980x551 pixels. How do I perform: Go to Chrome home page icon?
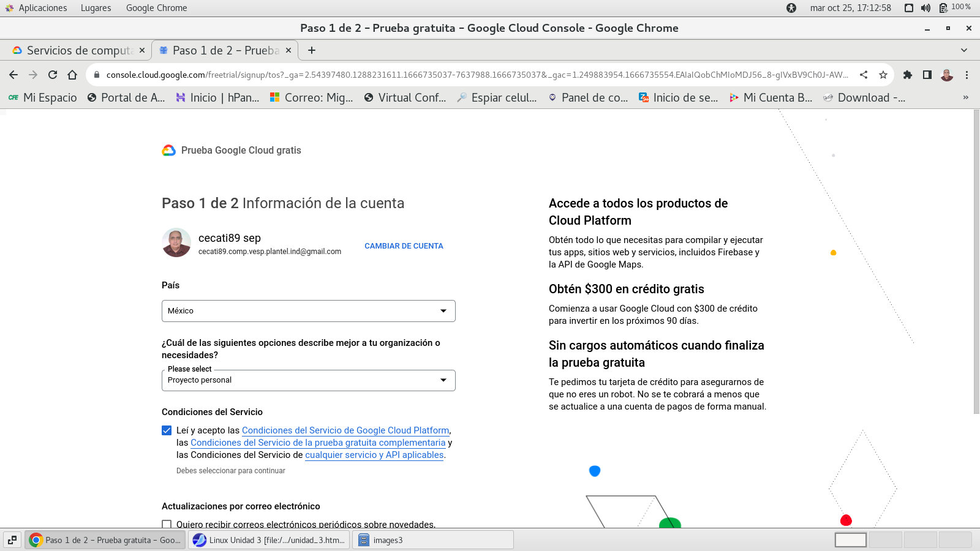point(72,75)
